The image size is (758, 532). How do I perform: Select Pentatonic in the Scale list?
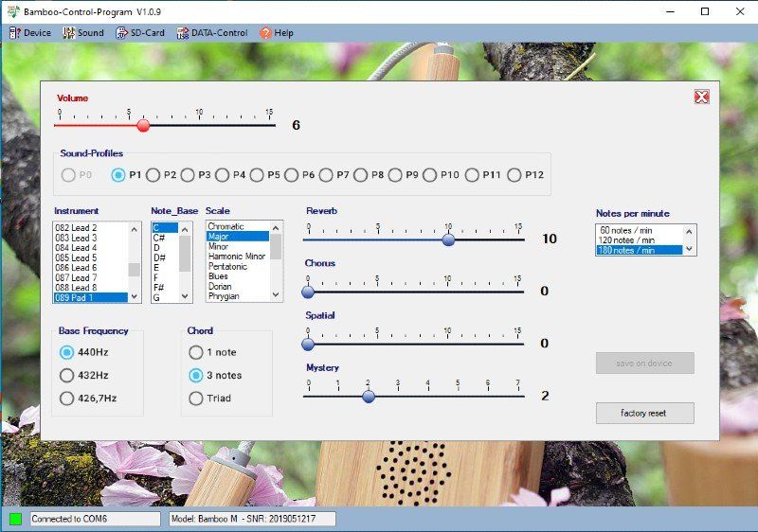tap(226, 267)
